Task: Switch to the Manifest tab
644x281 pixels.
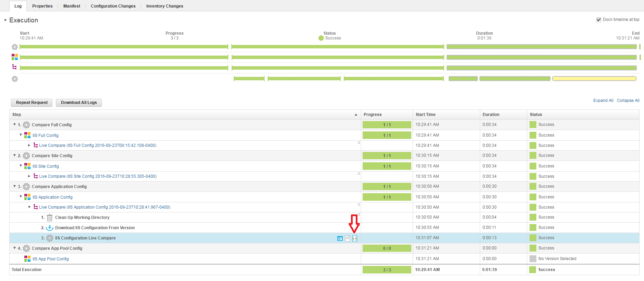Action: tap(72, 6)
